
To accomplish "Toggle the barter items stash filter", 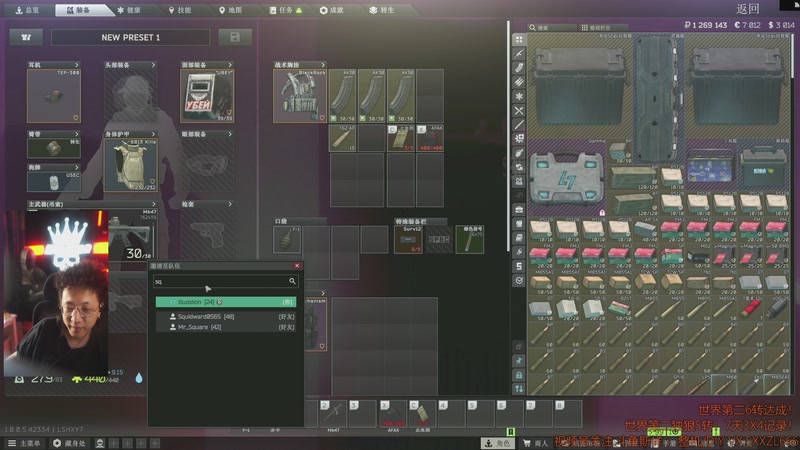I will coord(519,167).
